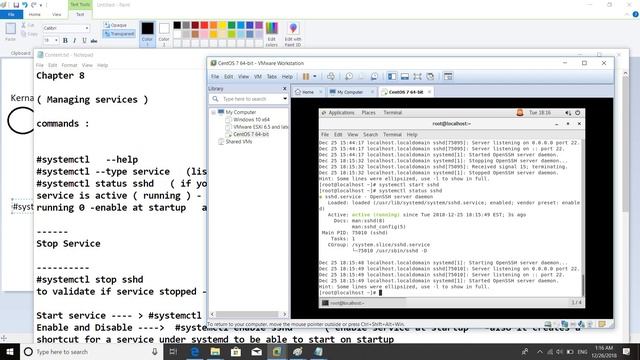
Task: Collapse the My Computer tree node
Action: point(213,112)
